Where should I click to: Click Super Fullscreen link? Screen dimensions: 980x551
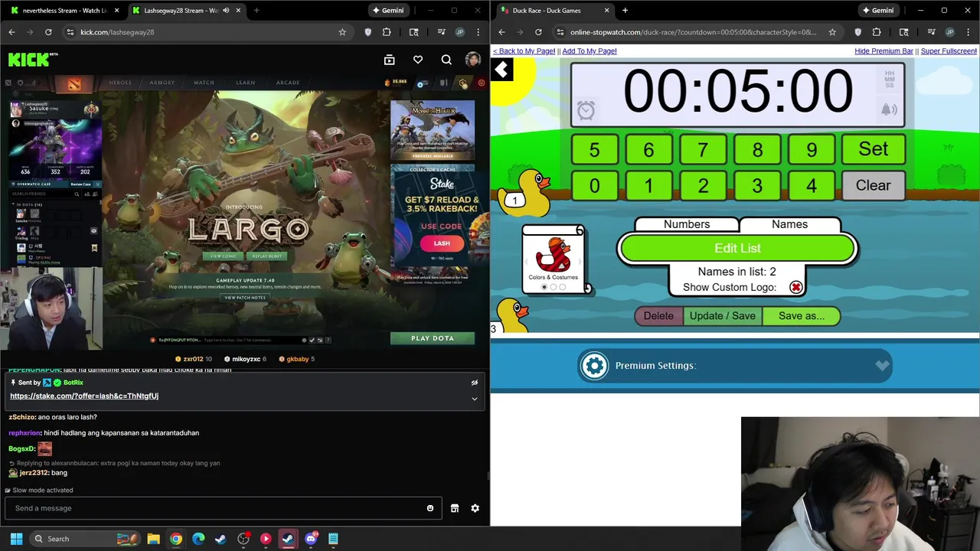(949, 51)
